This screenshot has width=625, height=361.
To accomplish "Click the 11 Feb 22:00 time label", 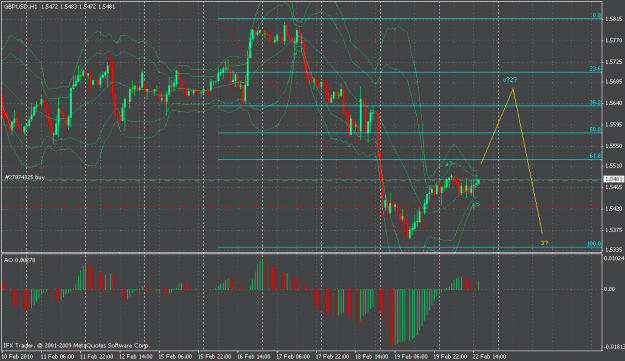I will click(96, 356).
